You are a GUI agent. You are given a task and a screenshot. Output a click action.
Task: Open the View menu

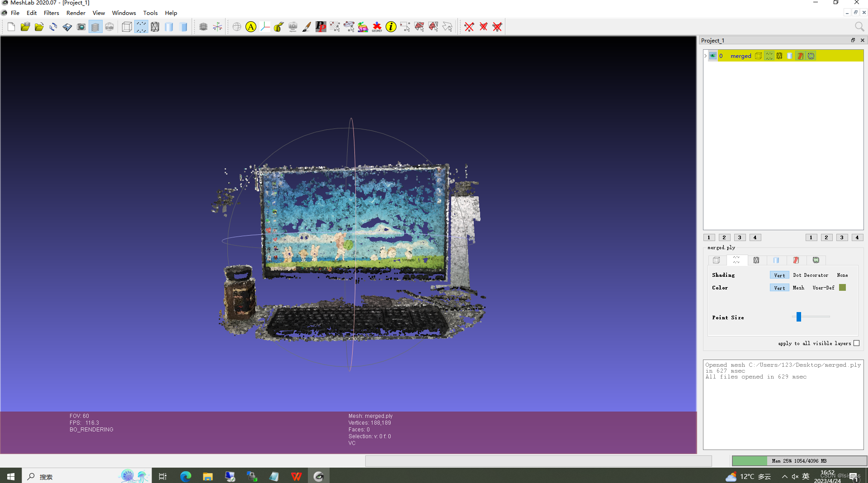(x=99, y=13)
